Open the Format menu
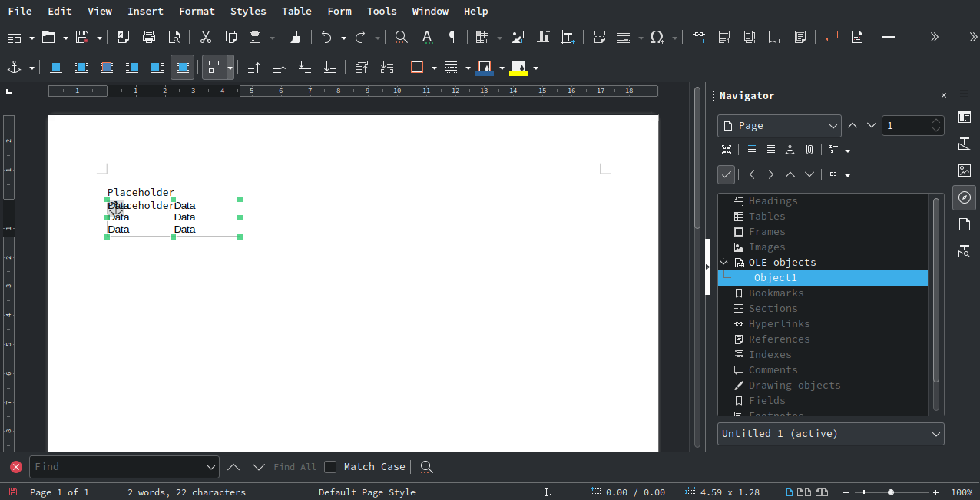980x500 pixels. 197,11
